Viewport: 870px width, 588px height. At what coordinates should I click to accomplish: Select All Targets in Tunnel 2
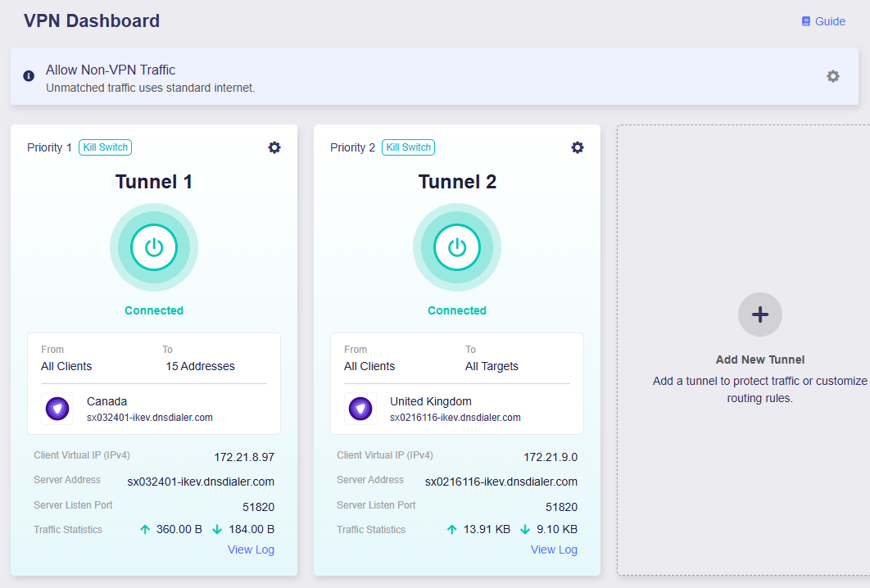pos(492,366)
